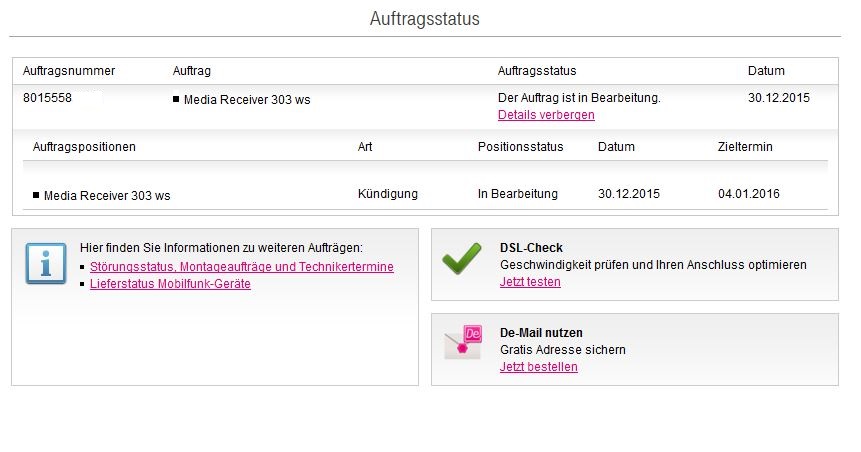Image resolution: width=861 pixels, height=452 pixels.
Task: Click the Kündigung type cell
Action: (x=387, y=194)
